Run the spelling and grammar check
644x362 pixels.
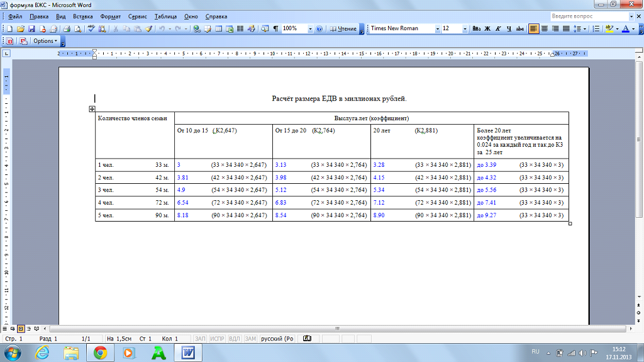[92, 29]
